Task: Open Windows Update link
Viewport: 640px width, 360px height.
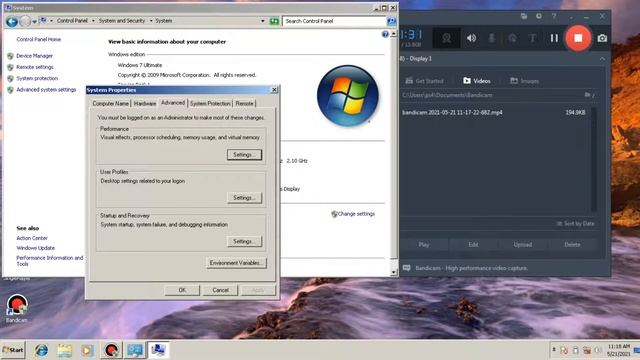Action: tap(36, 248)
